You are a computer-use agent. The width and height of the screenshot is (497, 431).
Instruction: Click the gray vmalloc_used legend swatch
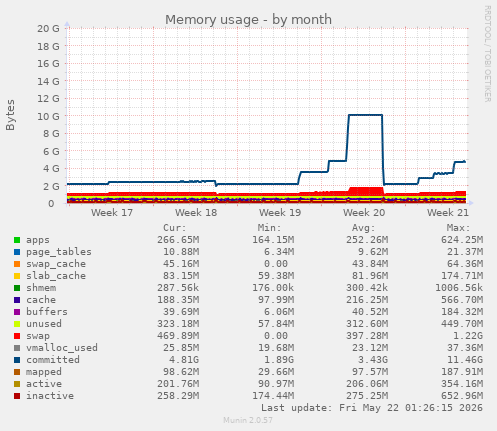17,348
